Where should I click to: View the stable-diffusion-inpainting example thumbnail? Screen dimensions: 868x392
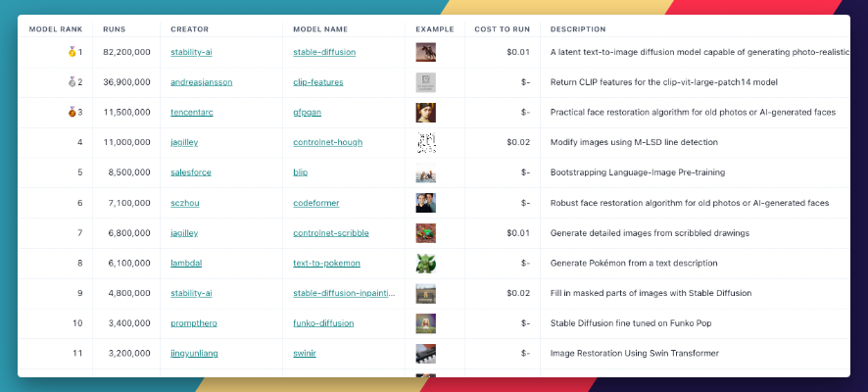point(426,293)
